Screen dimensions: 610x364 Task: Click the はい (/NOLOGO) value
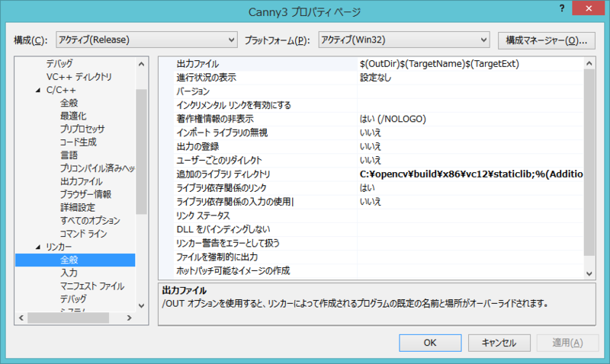[x=393, y=119]
